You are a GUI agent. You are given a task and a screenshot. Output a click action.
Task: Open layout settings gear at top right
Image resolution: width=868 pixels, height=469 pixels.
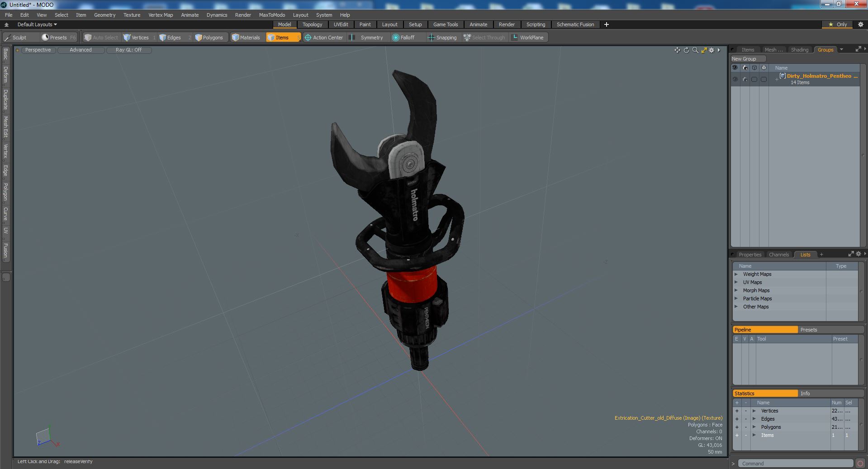coord(860,24)
